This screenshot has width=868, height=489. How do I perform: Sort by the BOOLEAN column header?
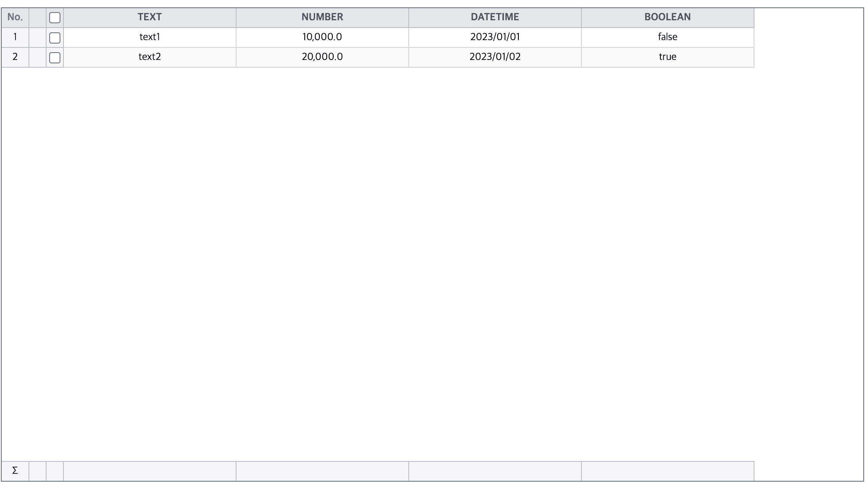pyautogui.click(x=668, y=18)
